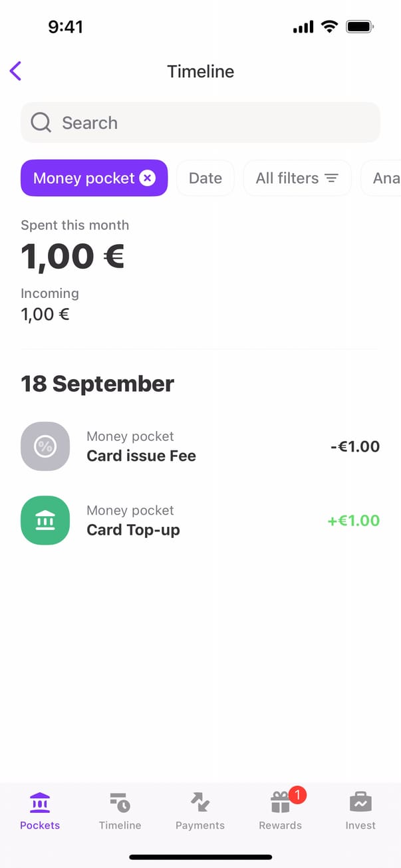The image size is (401, 868).
Task: Switch to the Timeline tab
Action: [x=120, y=811]
